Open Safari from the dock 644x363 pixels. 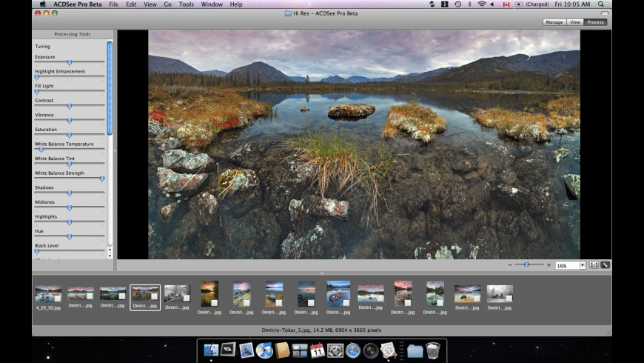[353, 350]
